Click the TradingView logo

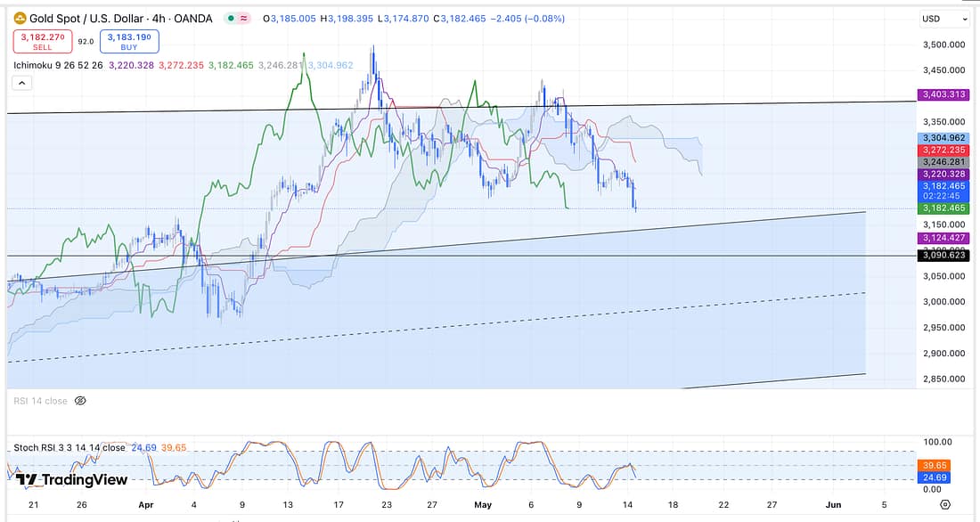71,480
